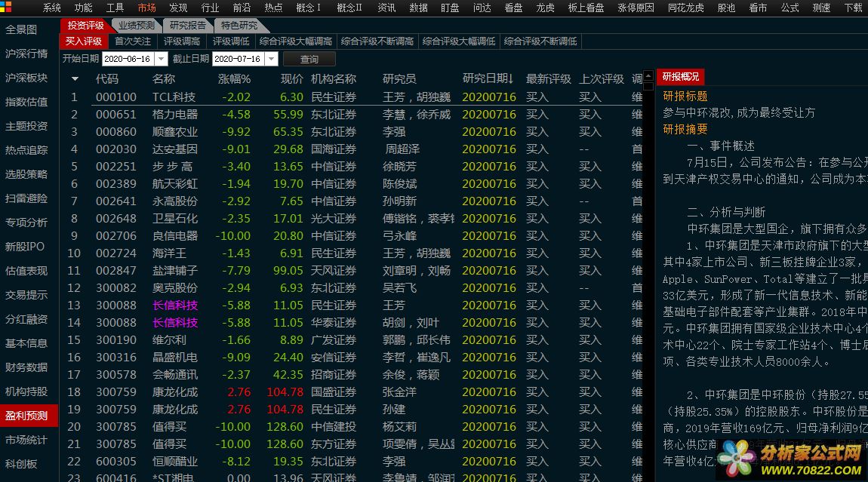Image resolution: width=868 pixels, height=482 pixels.
Task: Click researcher 周超泽 cell
Action: (x=402, y=149)
